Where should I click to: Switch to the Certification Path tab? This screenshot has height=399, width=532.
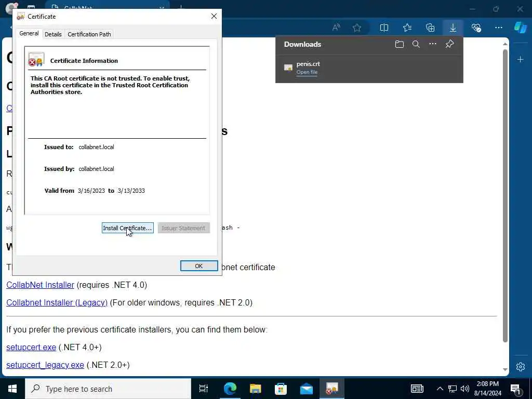[89, 34]
